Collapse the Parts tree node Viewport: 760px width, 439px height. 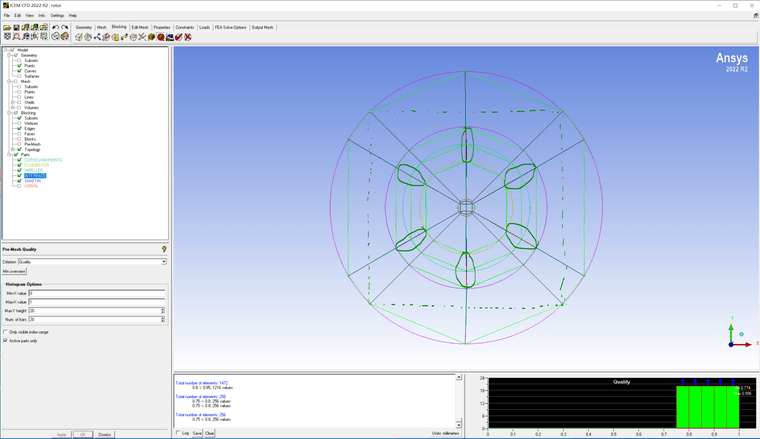(x=9, y=155)
